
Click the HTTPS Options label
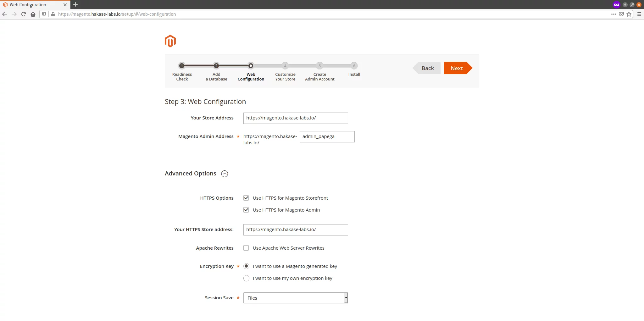click(x=217, y=198)
